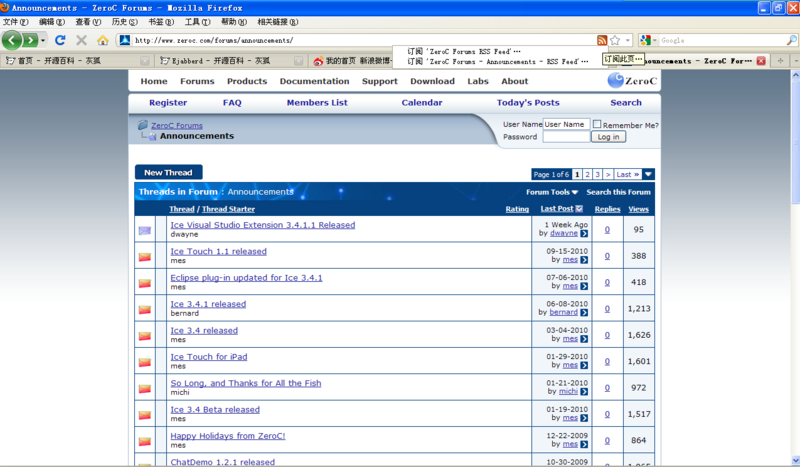Bookmark this page with the star icon
Image resolution: width=800 pixels, height=467 pixels.
click(615, 40)
